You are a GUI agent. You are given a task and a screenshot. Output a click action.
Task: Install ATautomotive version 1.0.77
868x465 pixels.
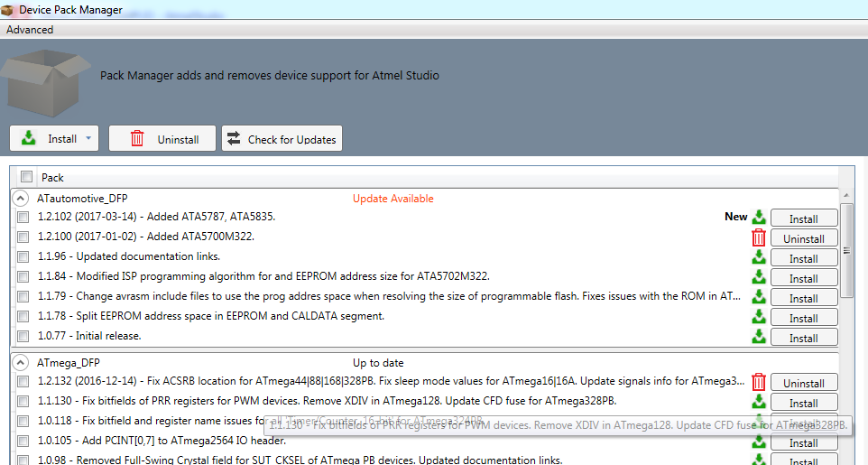coord(804,338)
